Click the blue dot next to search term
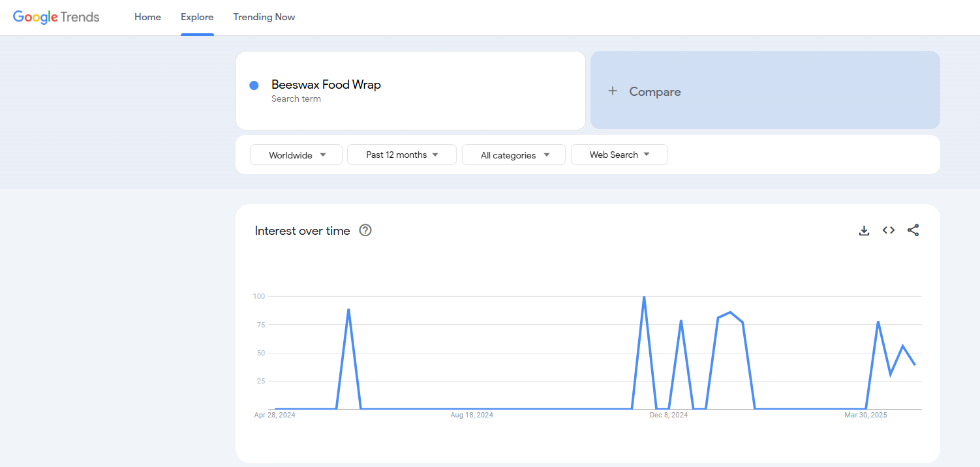This screenshot has height=467, width=980. click(254, 85)
